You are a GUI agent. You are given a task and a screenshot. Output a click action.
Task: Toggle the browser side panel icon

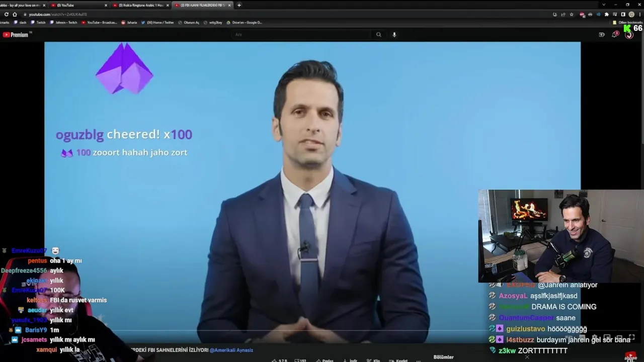click(x=623, y=14)
